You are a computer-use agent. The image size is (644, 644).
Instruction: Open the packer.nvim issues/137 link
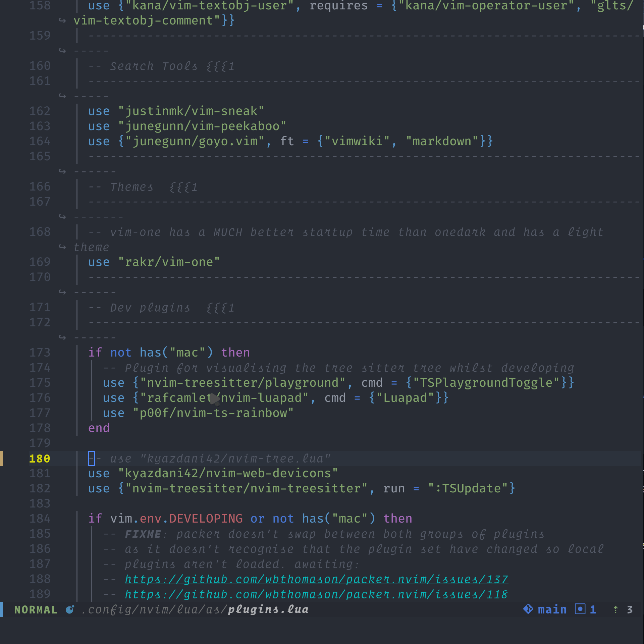click(x=316, y=579)
